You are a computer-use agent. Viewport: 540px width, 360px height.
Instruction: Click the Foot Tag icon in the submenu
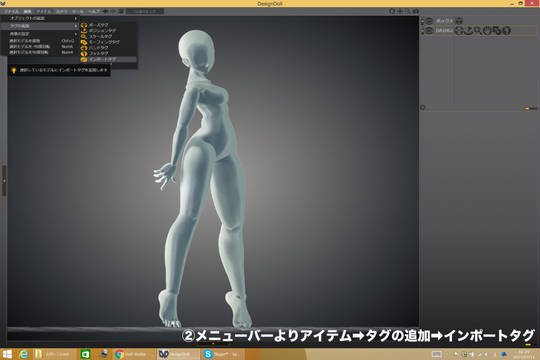[84, 53]
